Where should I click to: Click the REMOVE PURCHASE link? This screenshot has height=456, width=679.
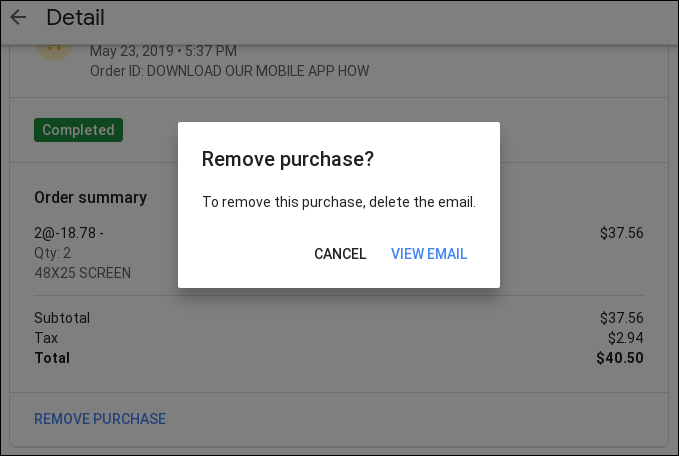(100, 419)
